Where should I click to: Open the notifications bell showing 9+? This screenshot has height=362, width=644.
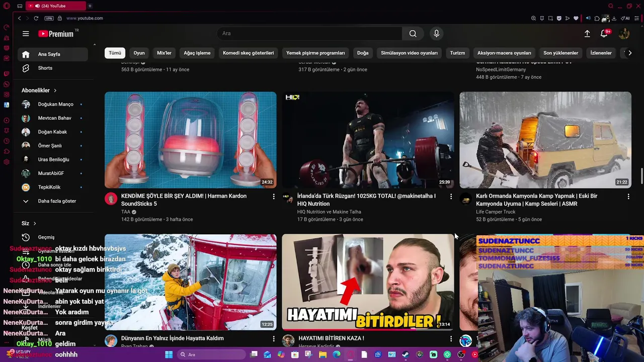[x=604, y=34]
